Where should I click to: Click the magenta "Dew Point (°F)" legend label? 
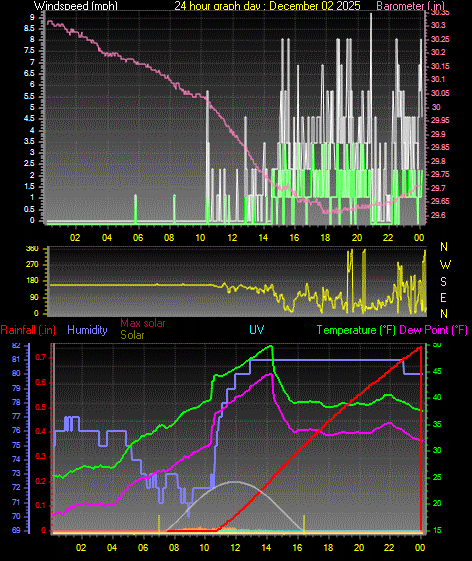click(433, 330)
